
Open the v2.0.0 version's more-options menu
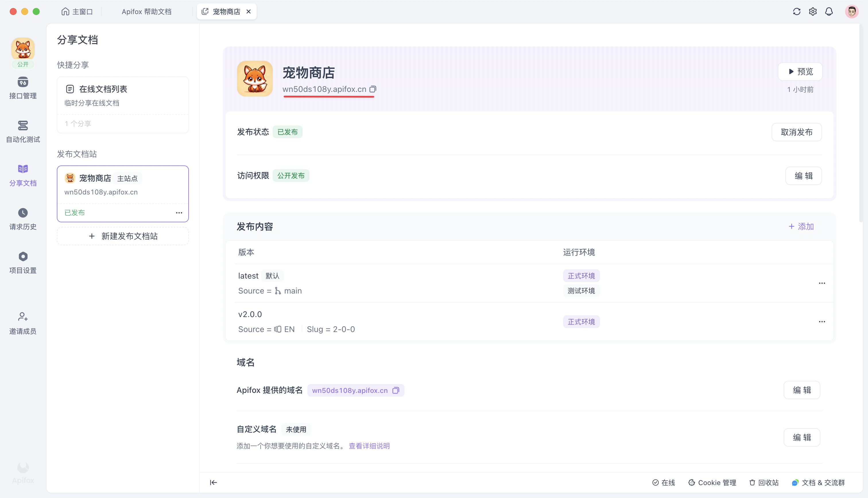(x=822, y=321)
